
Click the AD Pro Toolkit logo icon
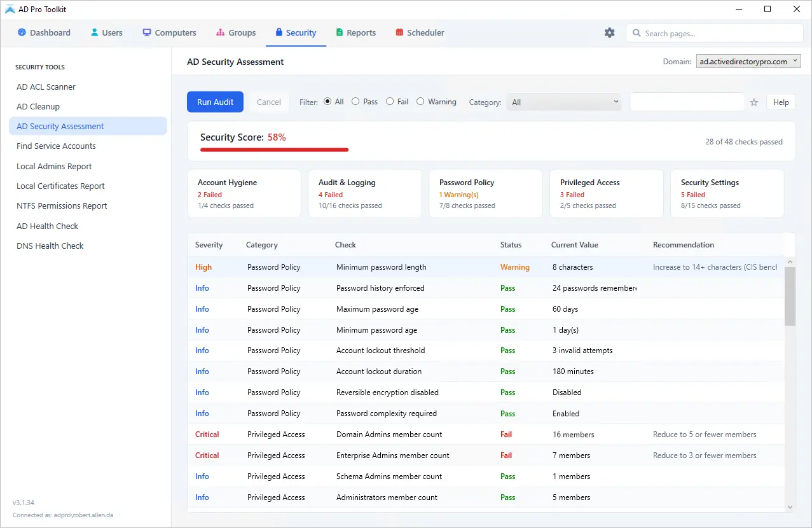[10, 9]
